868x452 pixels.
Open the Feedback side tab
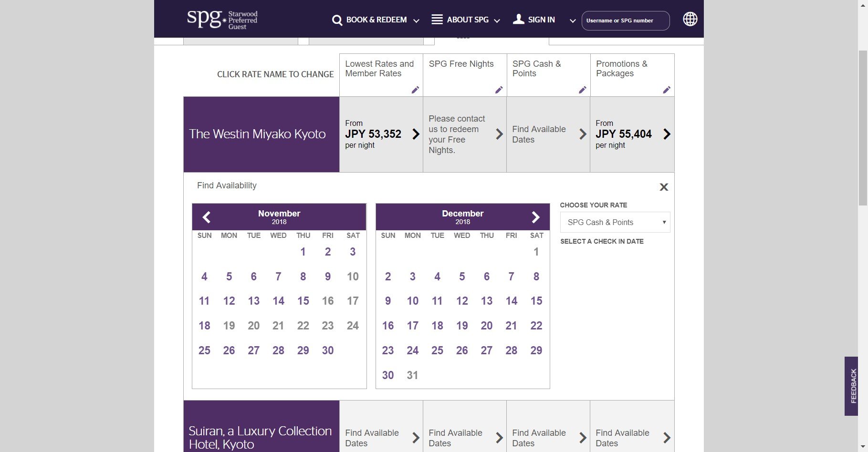[x=851, y=386]
